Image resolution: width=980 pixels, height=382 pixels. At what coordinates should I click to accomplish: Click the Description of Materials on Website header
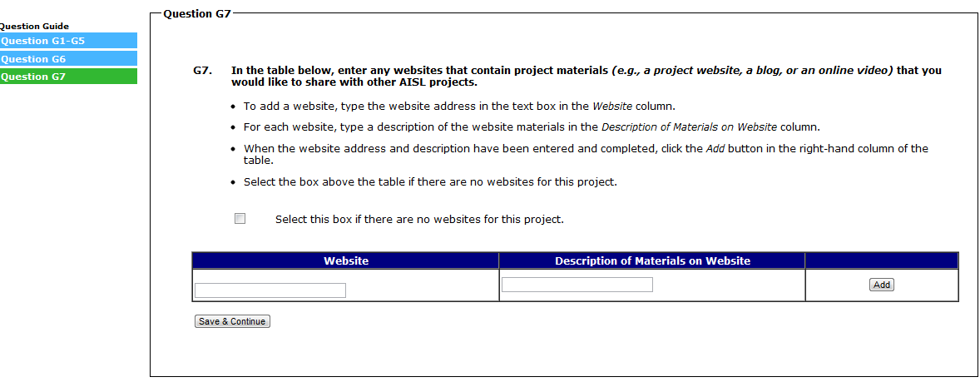[652, 260]
